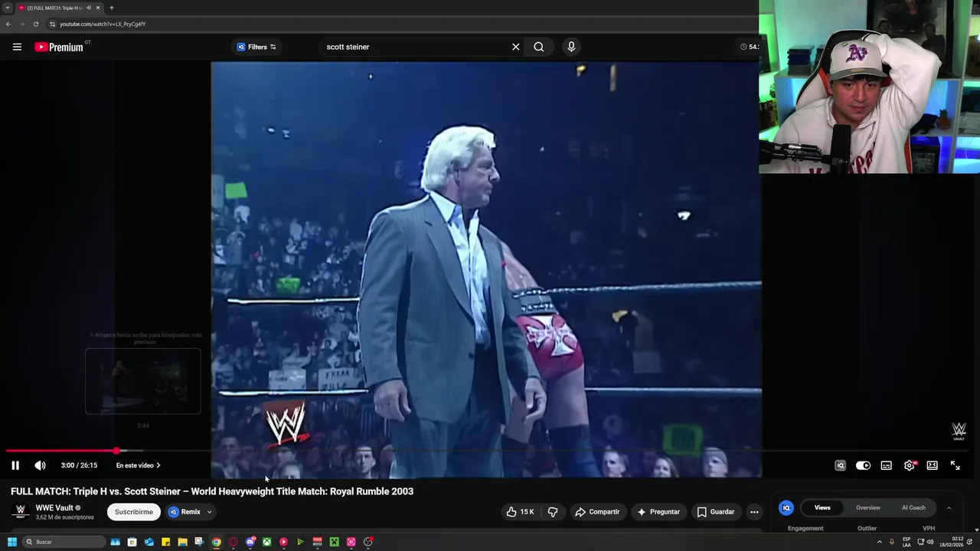This screenshot has height=551, width=980.
Task: Reload the current page
Action: (35, 24)
